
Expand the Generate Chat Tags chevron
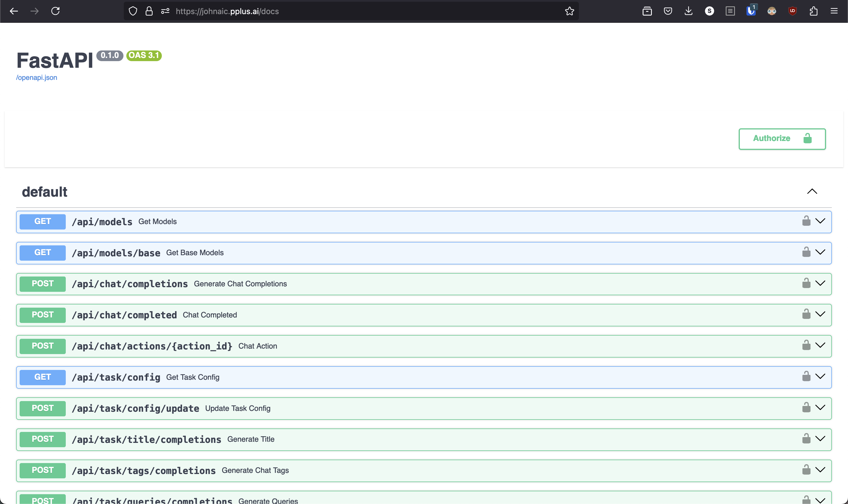coord(820,470)
